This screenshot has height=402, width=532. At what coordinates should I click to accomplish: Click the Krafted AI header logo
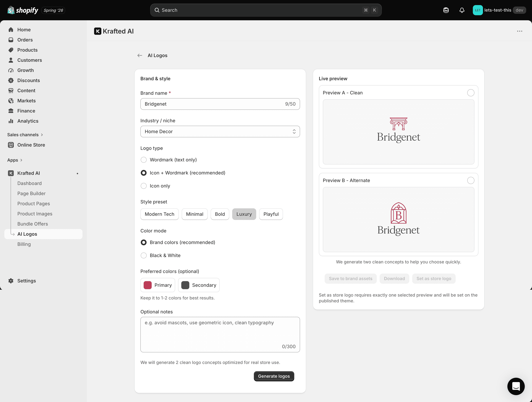pyautogui.click(x=98, y=31)
